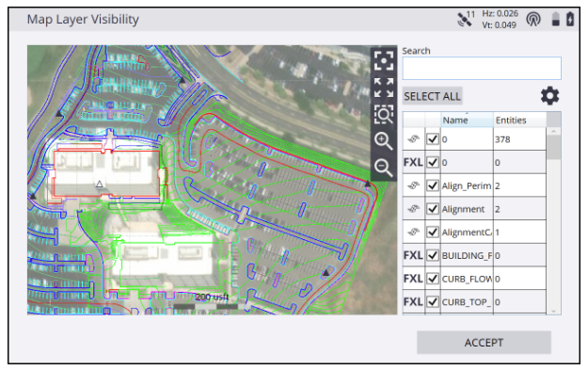Click the zoom out magnifier icon
Viewport: 588px width, 370px height.
(x=383, y=168)
